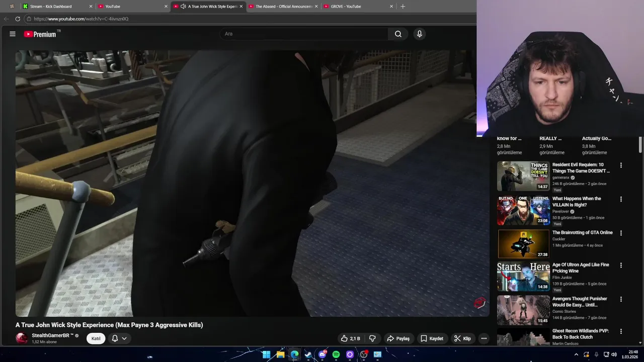
Task: Open Film Junkie channel name link
Action: coord(562,278)
